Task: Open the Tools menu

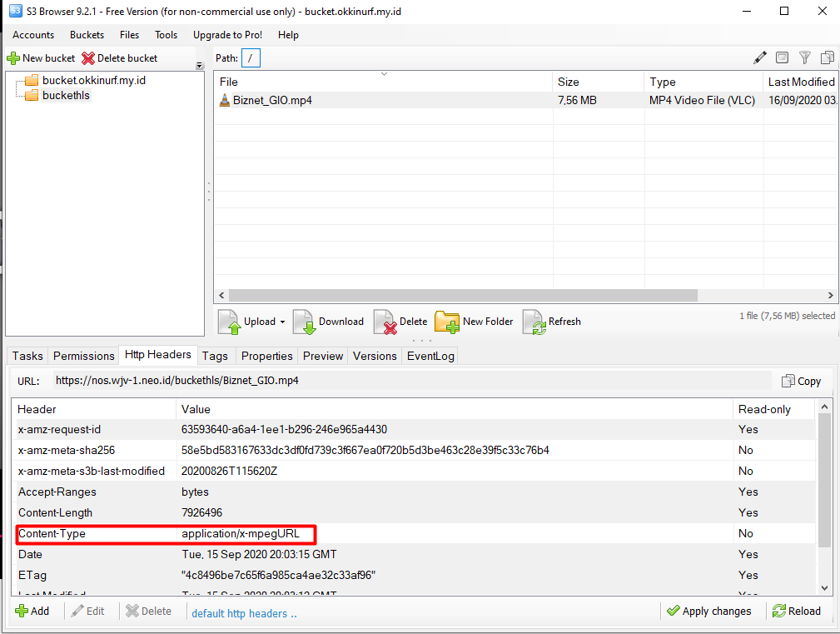Action: coord(166,35)
